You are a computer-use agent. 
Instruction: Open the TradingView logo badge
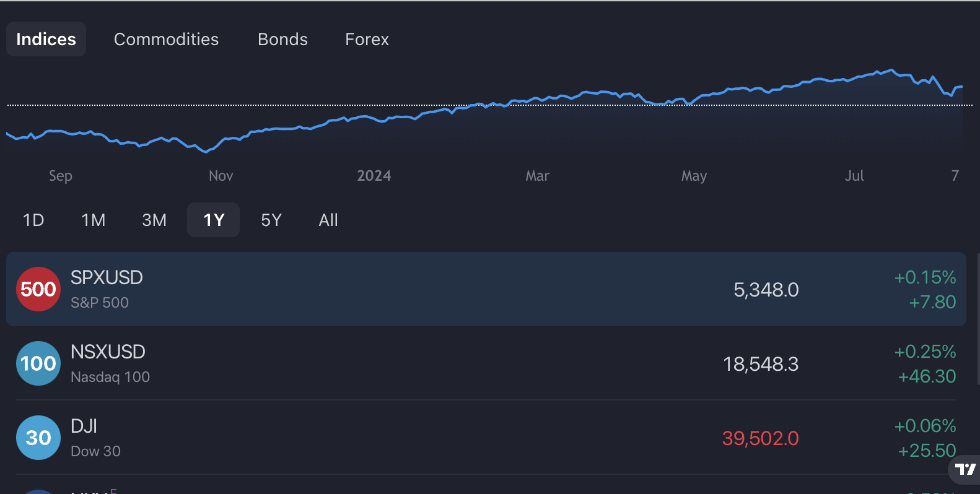[x=965, y=470]
